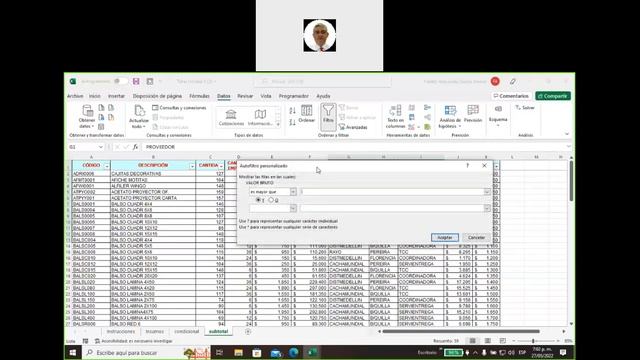Image resolution: width=640 pixels, height=360 pixels.
Task: Collapse the ribbon chevron
Action: coord(567,134)
